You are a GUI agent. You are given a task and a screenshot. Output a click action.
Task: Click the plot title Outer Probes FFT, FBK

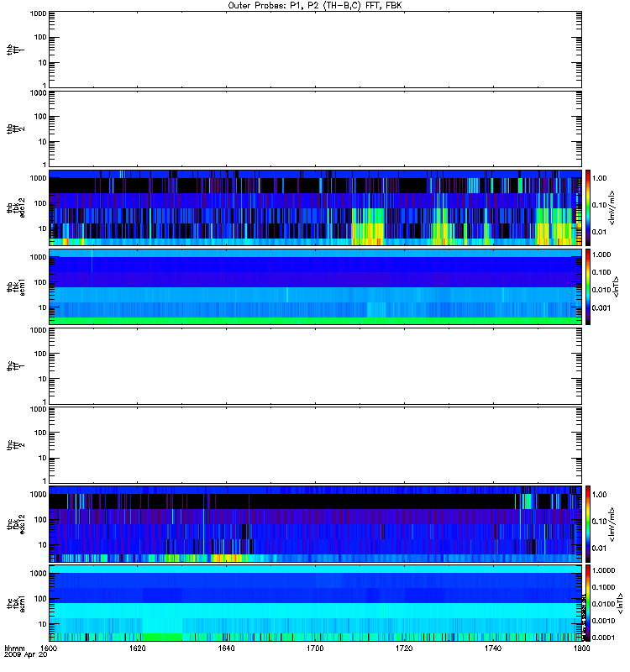(x=315, y=6)
